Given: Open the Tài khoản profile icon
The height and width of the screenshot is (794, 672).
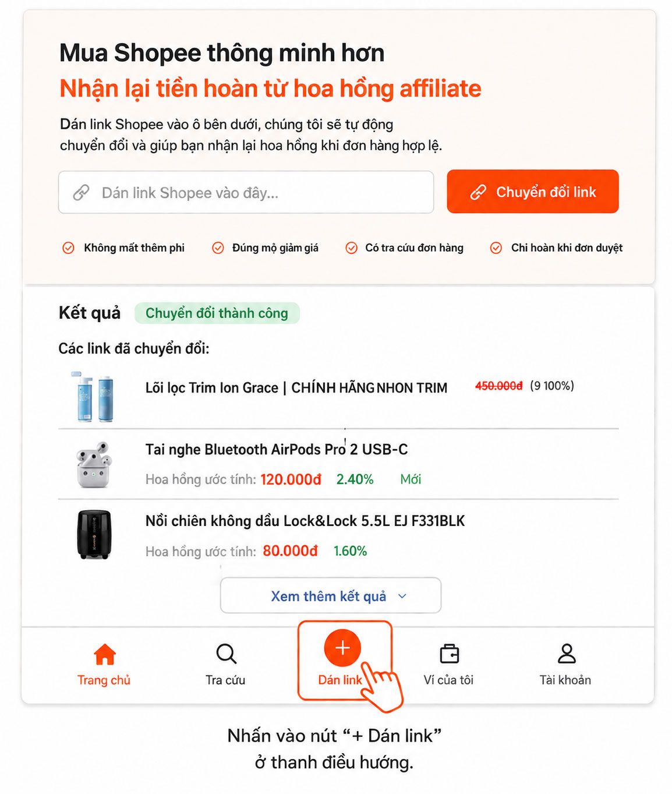Looking at the screenshot, I should 566,654.
